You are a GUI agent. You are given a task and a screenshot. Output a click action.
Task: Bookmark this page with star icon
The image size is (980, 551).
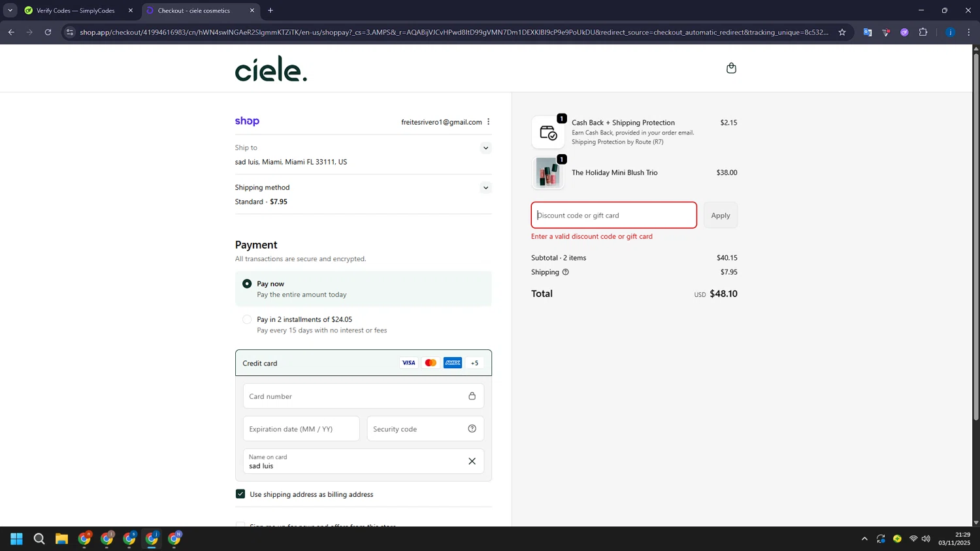click(x=842, y=32)
